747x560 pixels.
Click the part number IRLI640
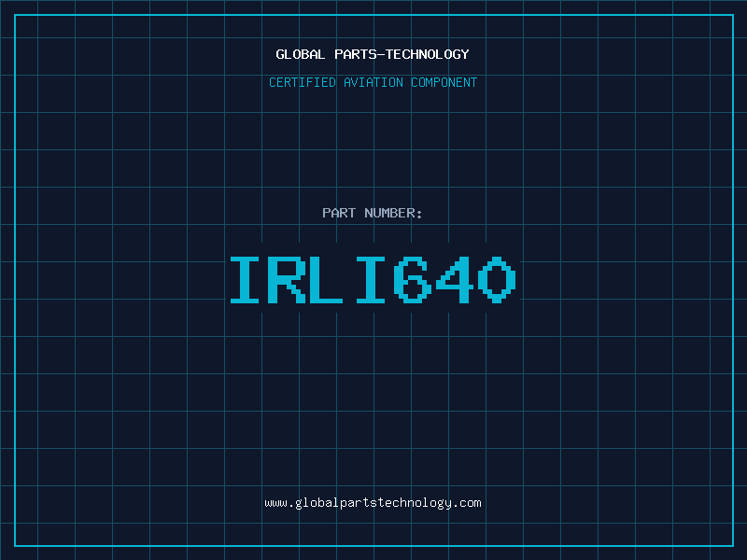[373, 279]
